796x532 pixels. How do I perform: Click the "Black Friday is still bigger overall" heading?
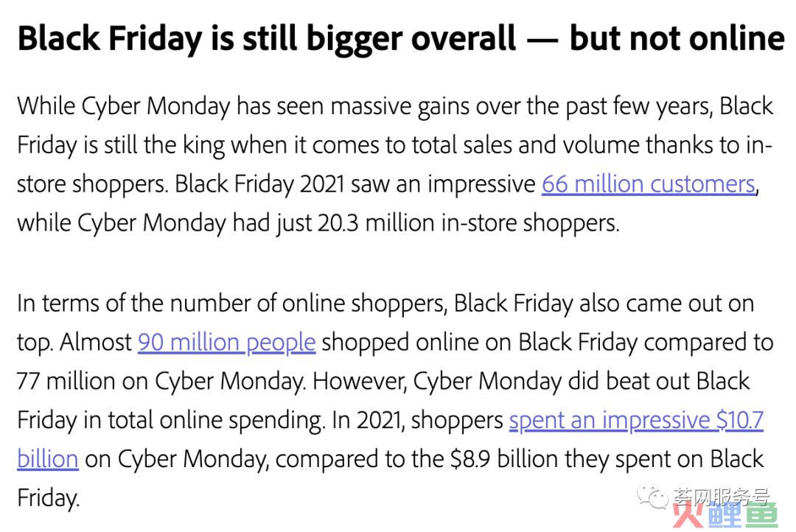(267, 38)
